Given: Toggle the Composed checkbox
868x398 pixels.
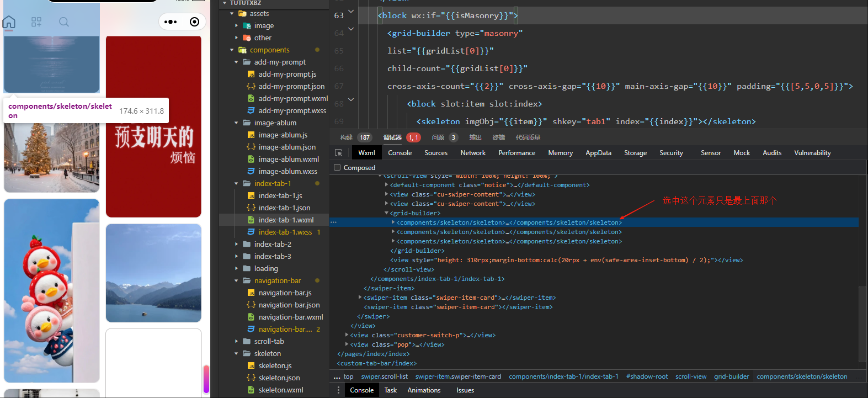Looking at the screenshot, I should pyautogui.click(x=337, y=168).
